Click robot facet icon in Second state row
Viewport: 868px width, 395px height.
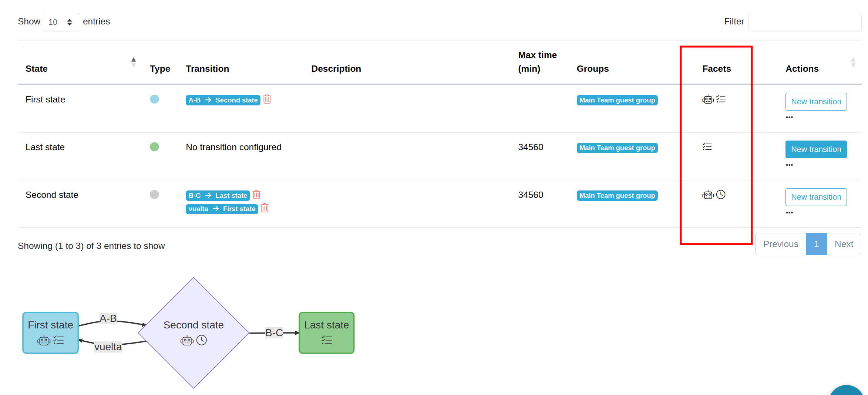[x=707, y=195]
